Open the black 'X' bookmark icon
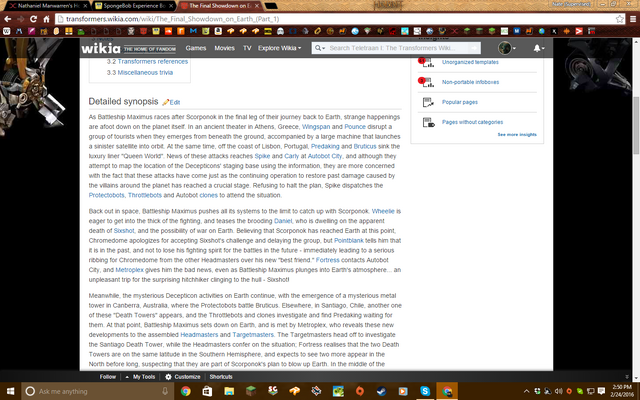Viewport: 640px width, 400px height. coord(554,31)
